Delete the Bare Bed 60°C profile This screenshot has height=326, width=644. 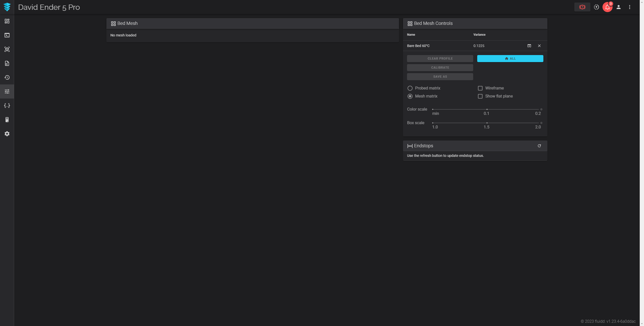click(539, 46)
